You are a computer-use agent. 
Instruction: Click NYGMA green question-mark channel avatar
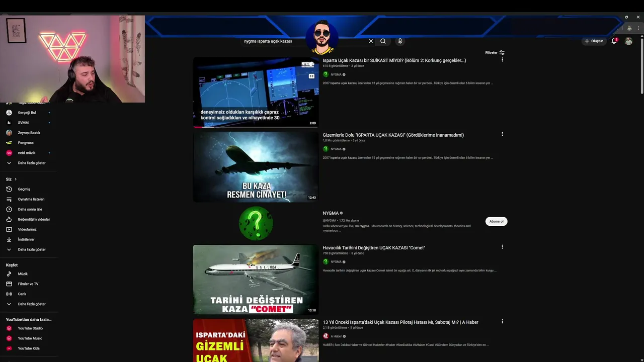[x=256, y=223]
